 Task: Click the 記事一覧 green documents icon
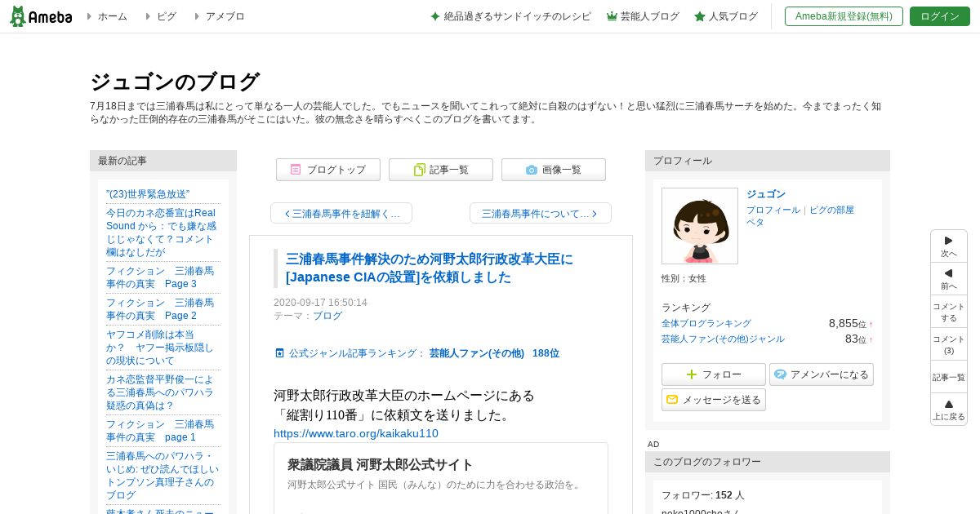(419, 170)
